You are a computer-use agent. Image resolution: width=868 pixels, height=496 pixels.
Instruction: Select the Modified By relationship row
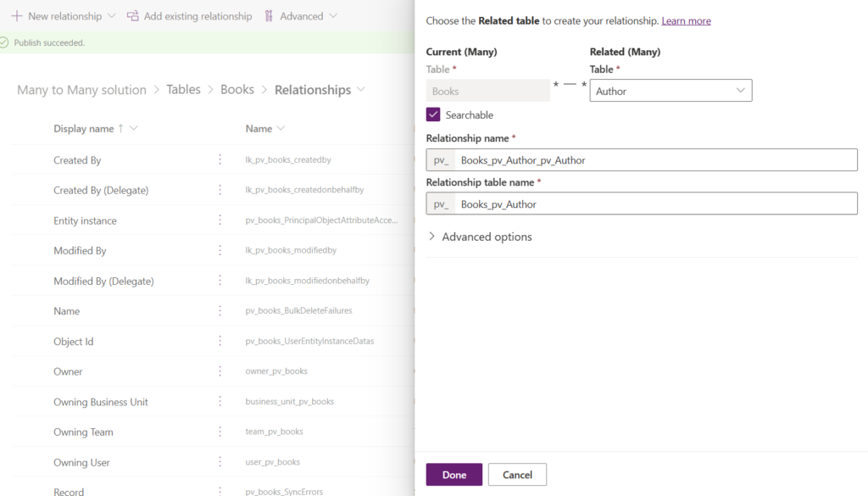[80, 250]
